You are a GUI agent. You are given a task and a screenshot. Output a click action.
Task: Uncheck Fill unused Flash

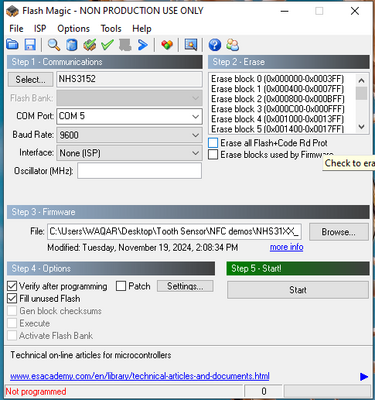pyautogui.click(x=12, y=298)
